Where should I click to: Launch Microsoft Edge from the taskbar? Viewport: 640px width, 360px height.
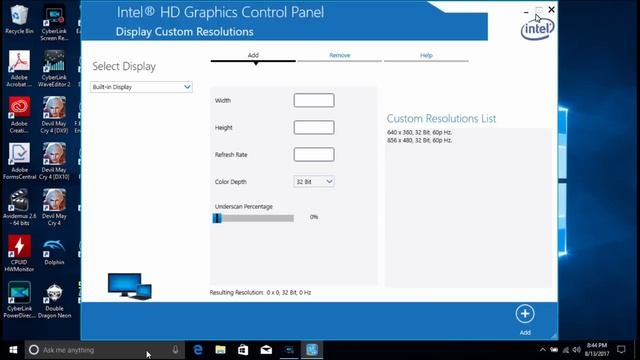click(x=198, y=350)
